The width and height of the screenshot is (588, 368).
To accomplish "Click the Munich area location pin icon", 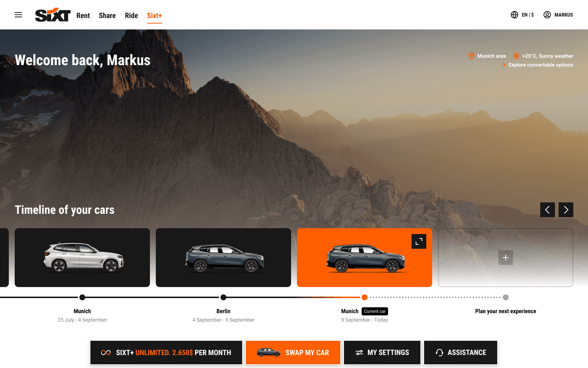I will [471, 56].
